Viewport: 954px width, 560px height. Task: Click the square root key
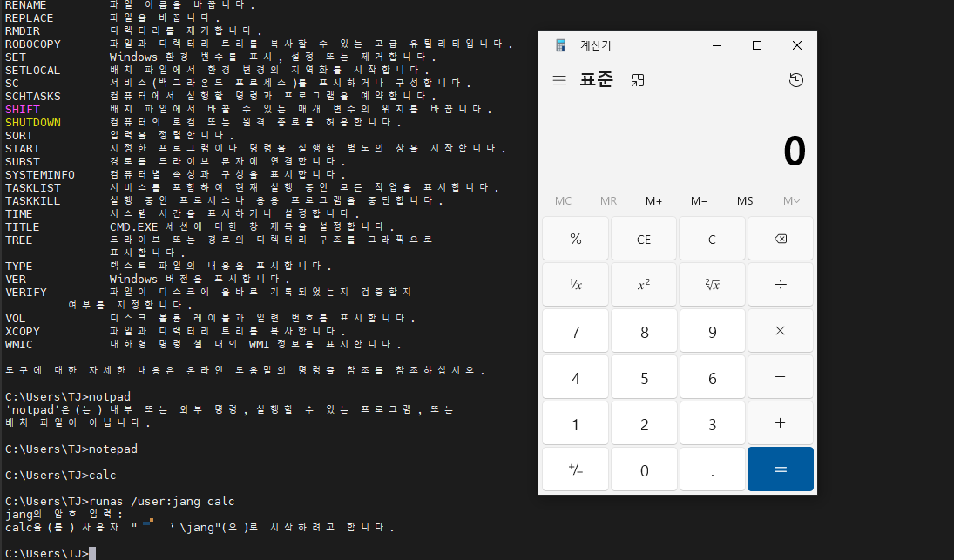[712, 285]
